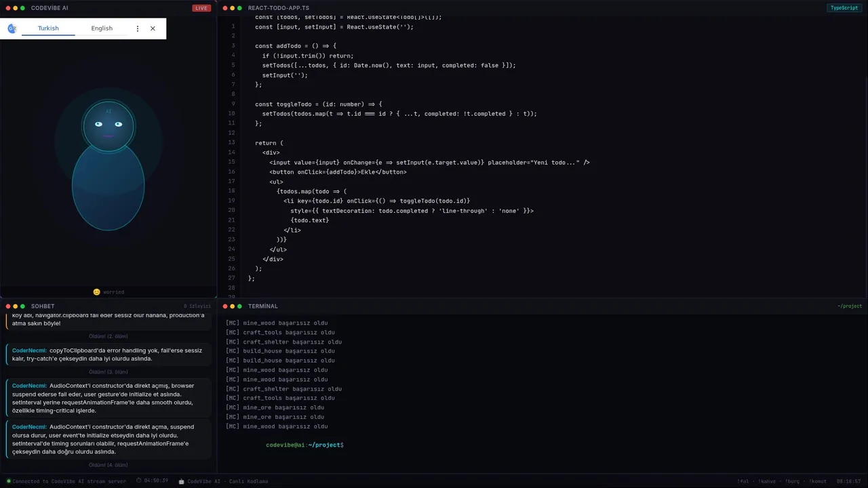Screen dimensions: 868x488
Task: Click the TypeScript language badge
Action: coord(844,8)
